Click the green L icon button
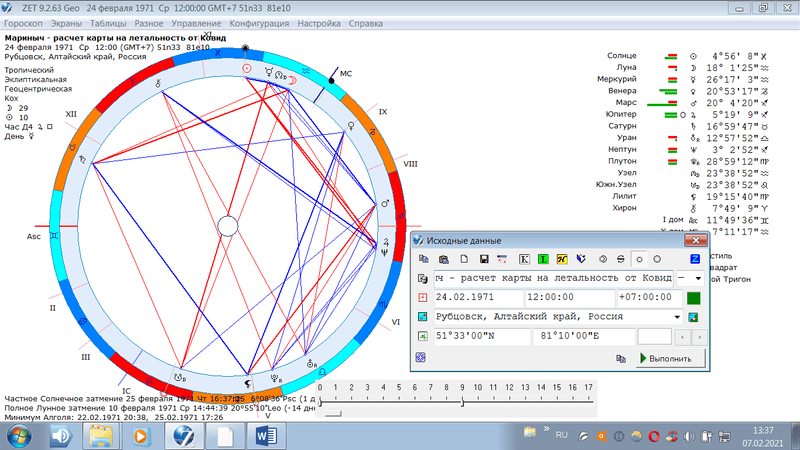Screen dimensions: 800x450 (x=545, y=259)
